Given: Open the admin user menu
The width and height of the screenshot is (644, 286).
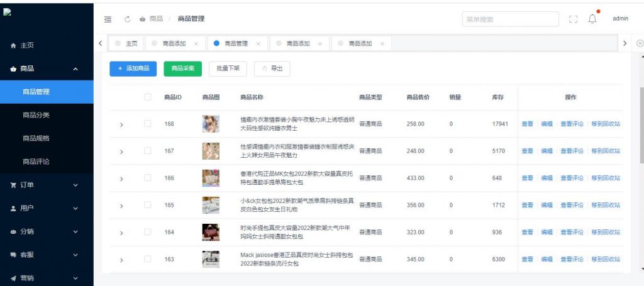Looking at the screenshot, I should [620, 19].
